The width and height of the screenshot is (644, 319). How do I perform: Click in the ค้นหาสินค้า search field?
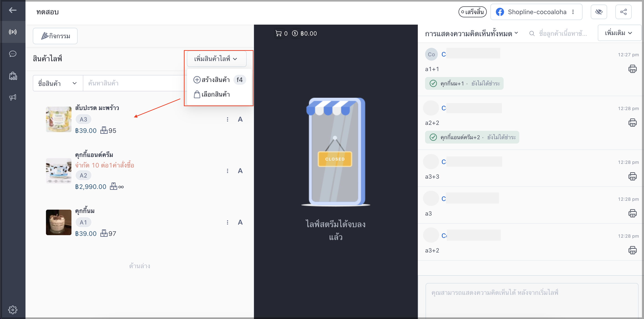[135, 83]
